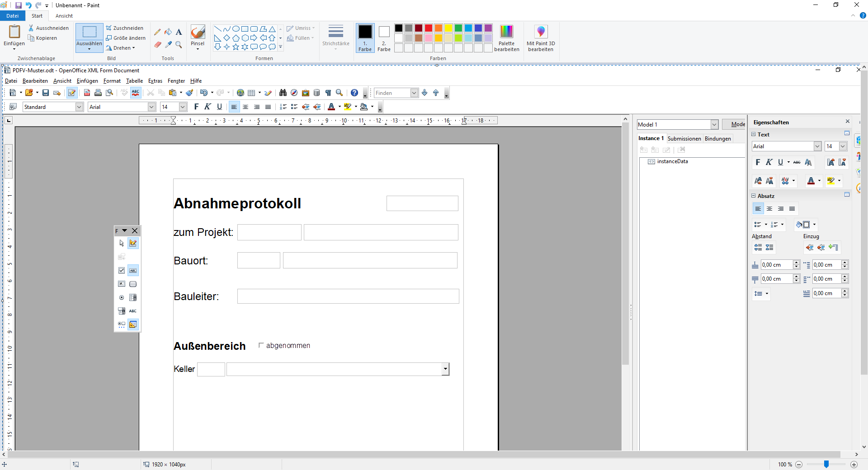Open the Navigator compass icon
The image size is (868, 470).
click(294, 93)
